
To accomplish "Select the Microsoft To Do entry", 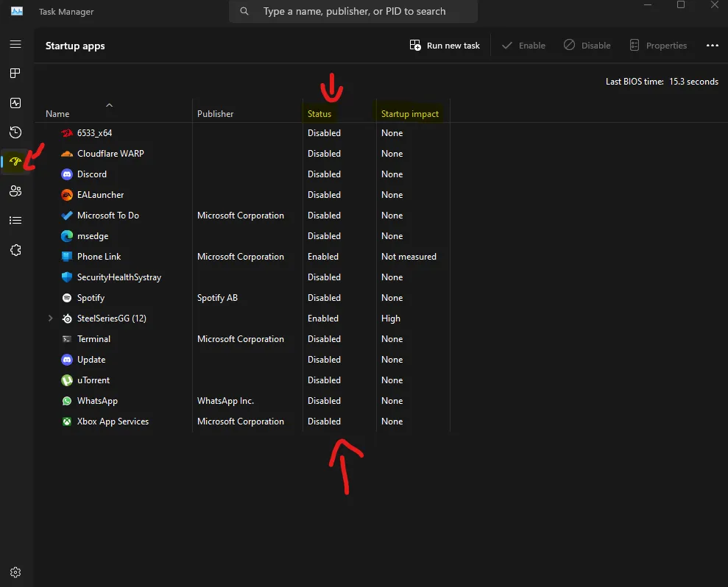I will (x=107, y=216).
